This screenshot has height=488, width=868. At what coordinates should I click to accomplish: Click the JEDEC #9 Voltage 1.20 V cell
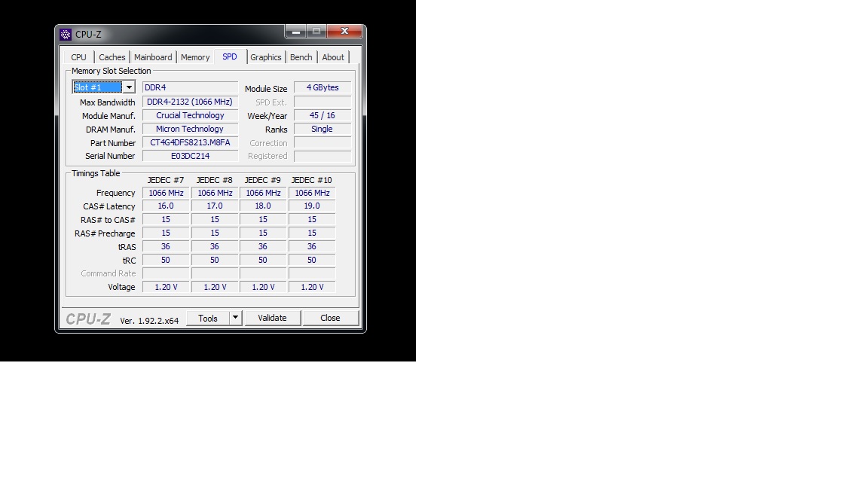pyautogui.click(x=263, y=287)
